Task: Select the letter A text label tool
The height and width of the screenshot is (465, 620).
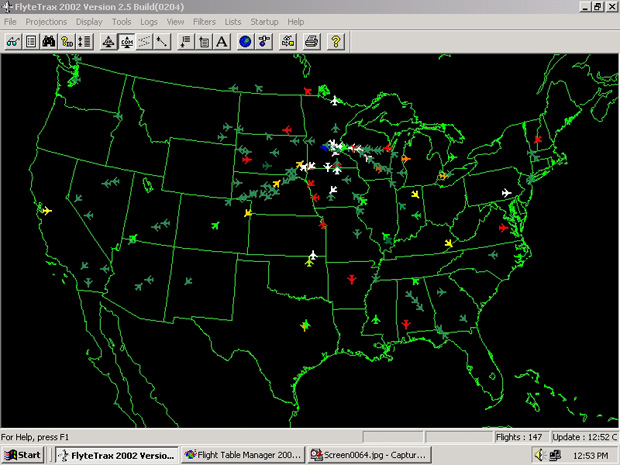Action: [222, 41]
